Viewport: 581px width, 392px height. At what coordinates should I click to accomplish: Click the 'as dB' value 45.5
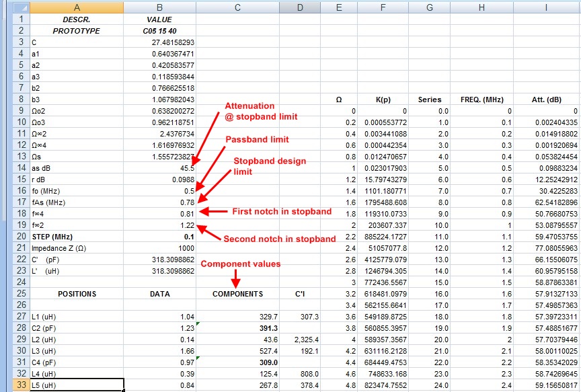click(x=159, y=168)
